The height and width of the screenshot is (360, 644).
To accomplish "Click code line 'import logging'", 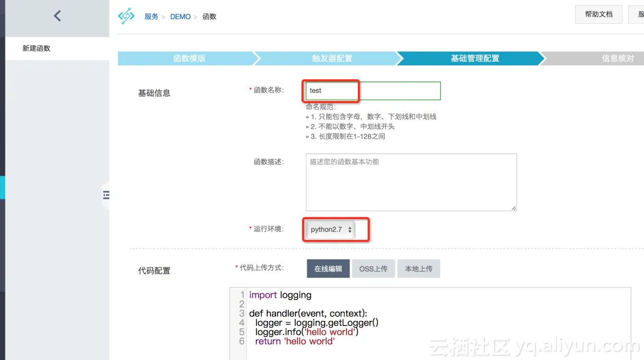I will (x=280, y=295).
